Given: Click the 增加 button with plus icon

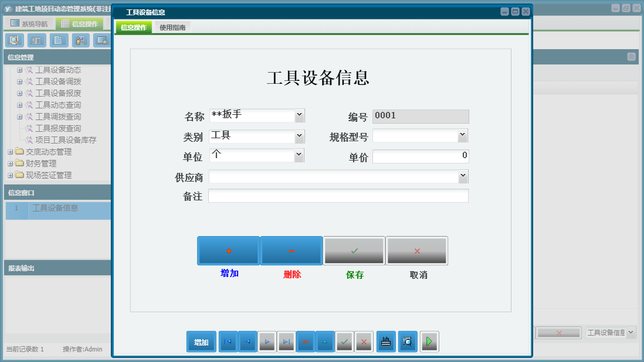Looking at the screenshot, I should coord(228,250).
